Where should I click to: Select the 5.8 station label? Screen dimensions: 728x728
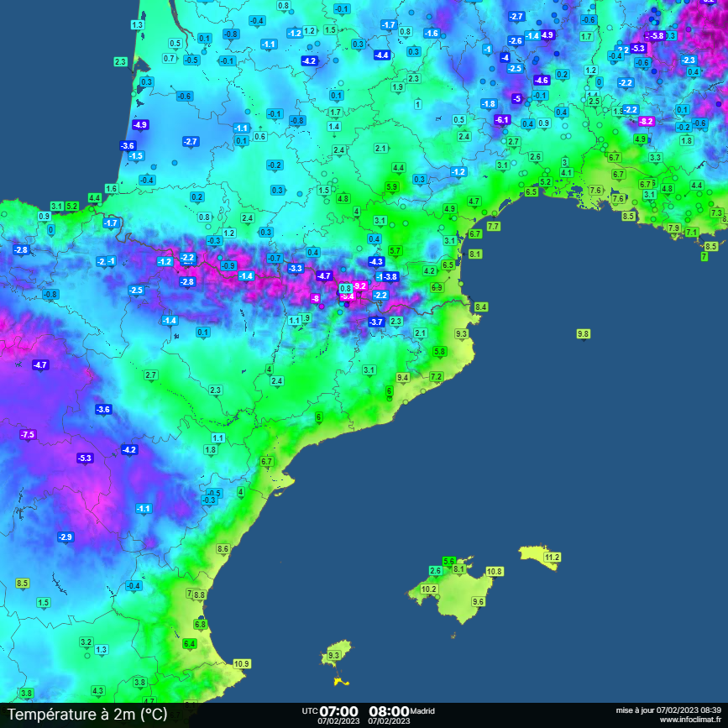440,352
